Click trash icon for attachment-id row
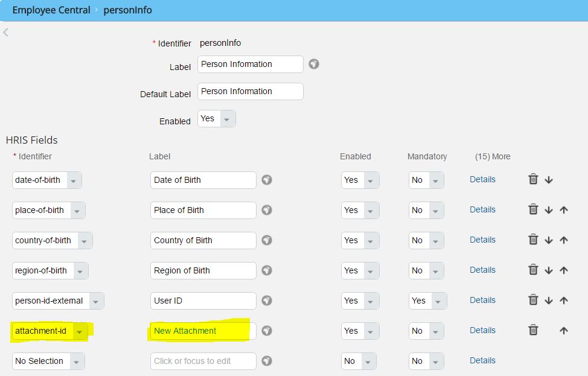The width and height of the screenshot is (588, 376). pos(533,330)
